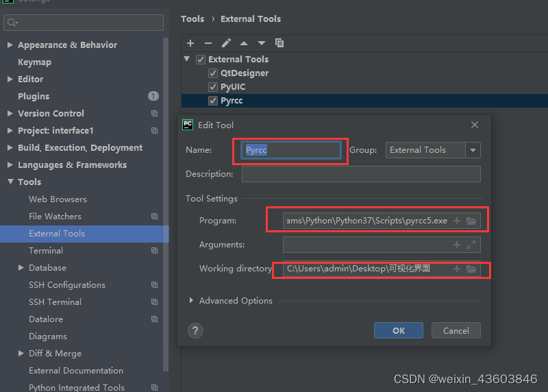Viewport: 548px width, 392px height.
Task: Expand the Arguments field editor
Action: [471, 245]
